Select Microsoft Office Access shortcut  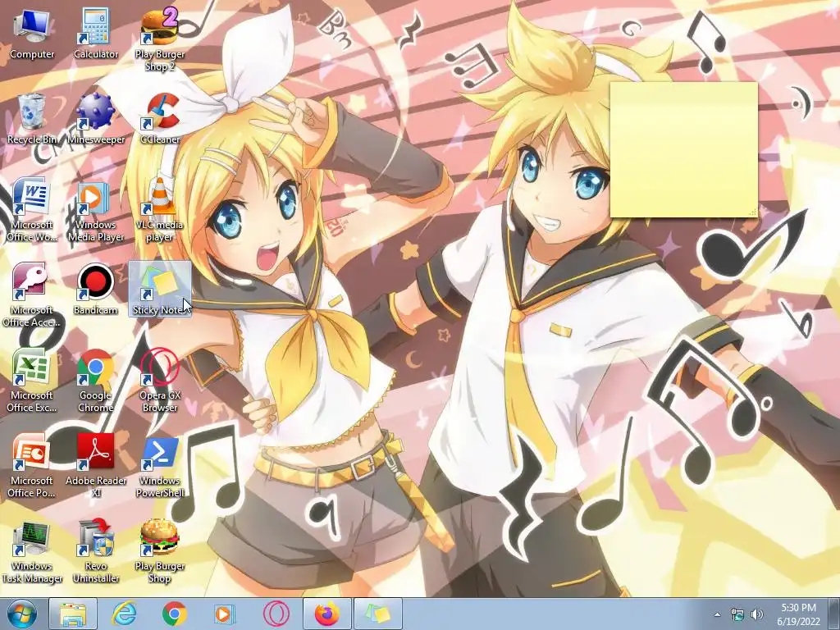click(x=32, y=295)
